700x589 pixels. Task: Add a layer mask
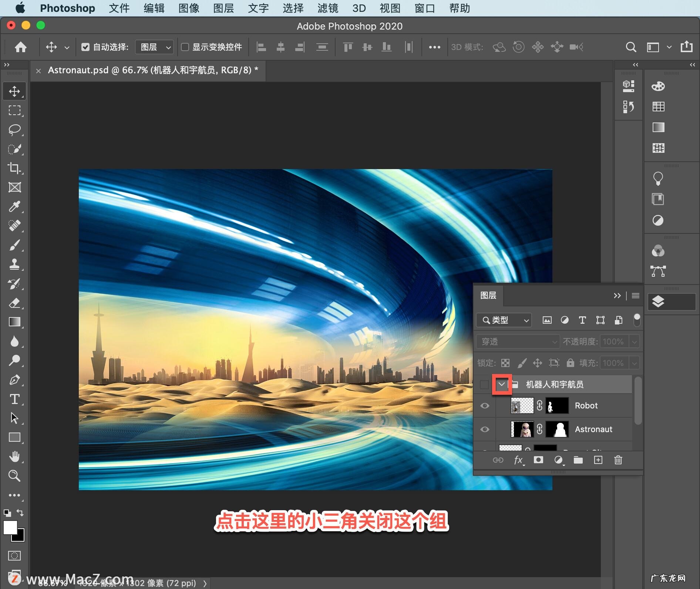coord(538,460)
